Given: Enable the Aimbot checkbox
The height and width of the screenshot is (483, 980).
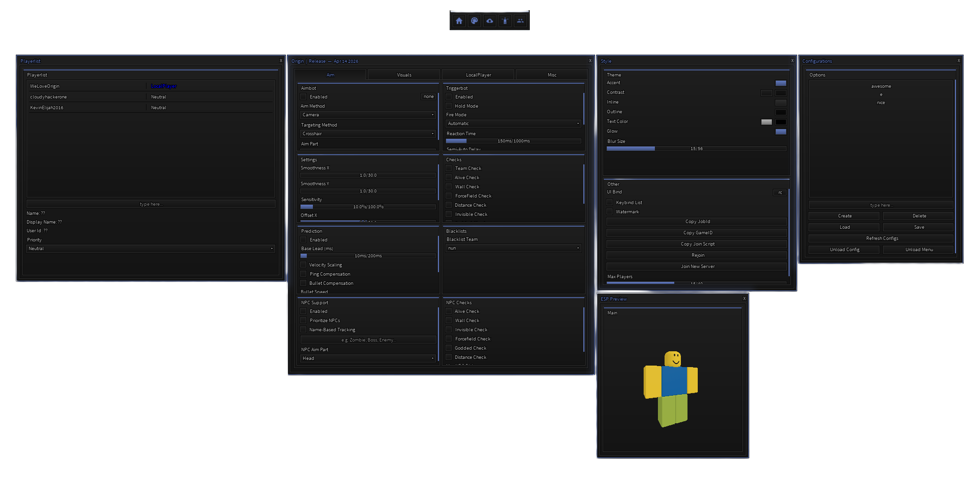Looking at the screenshot, I should pyautogui.click(x=303, y=96).
